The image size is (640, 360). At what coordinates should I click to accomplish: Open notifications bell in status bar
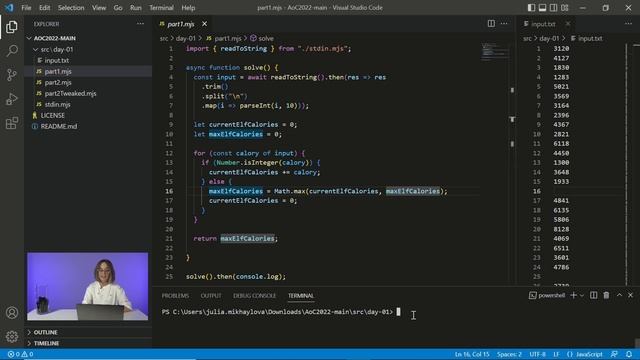click(629, 354)
